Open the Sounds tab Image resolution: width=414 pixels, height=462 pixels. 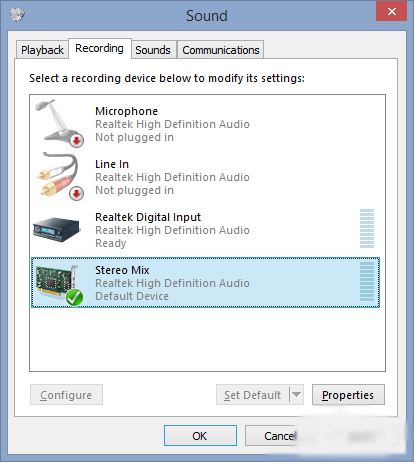[x=153, y=50]
